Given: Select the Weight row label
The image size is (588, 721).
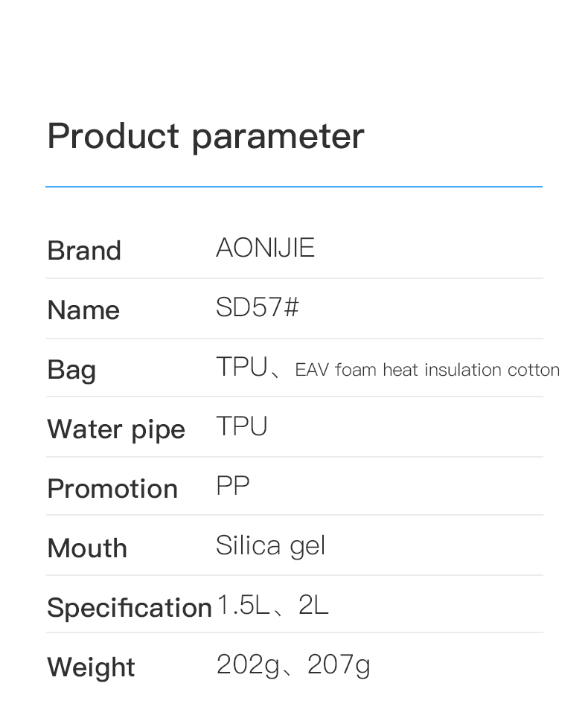Looking at the screenshot, I should pyautogui.click(x=91, y=667).
